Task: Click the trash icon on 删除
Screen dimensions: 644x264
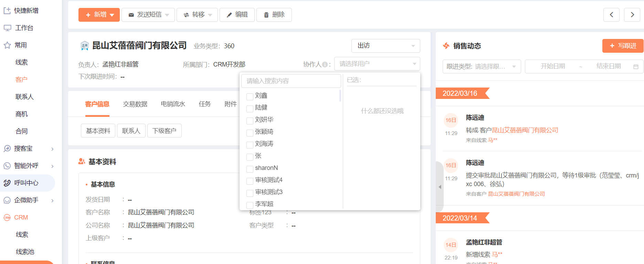Action: pyautogui.click(x=266, y=15)
